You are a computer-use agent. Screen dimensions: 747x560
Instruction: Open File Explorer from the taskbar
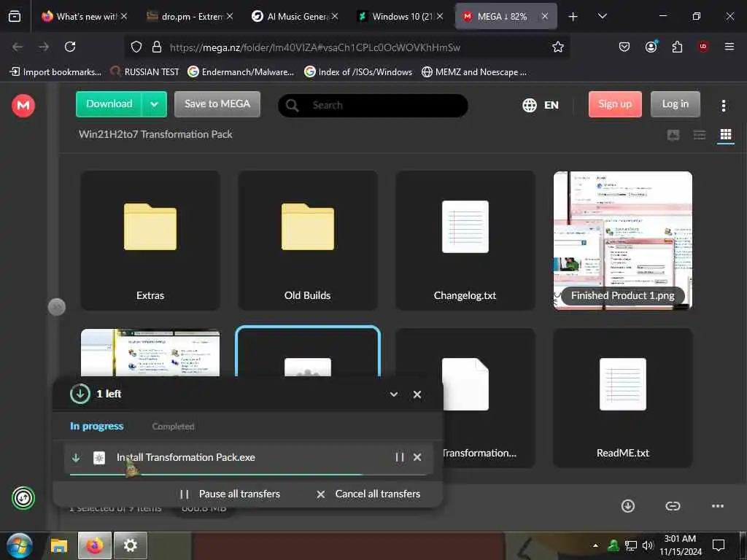pyautogui.click(x=59, y=545)
